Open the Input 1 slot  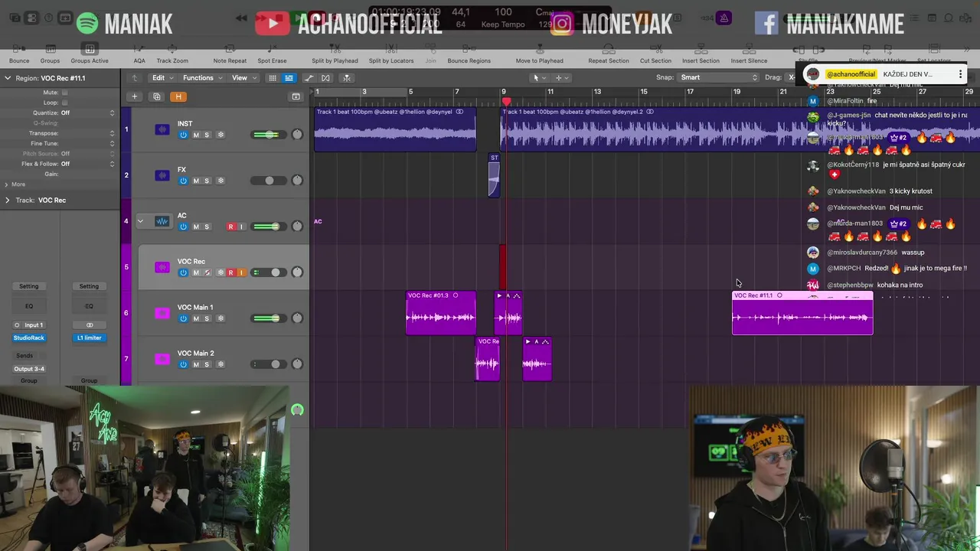click(x=29, y=325)
